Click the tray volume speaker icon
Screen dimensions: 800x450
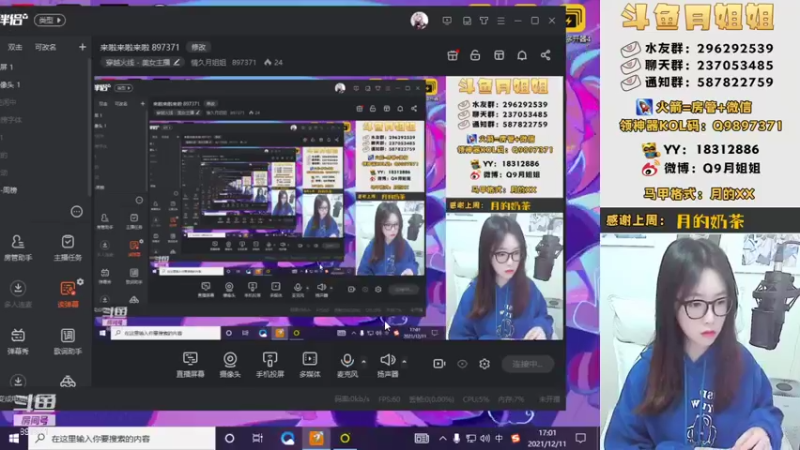pos(485,438)
